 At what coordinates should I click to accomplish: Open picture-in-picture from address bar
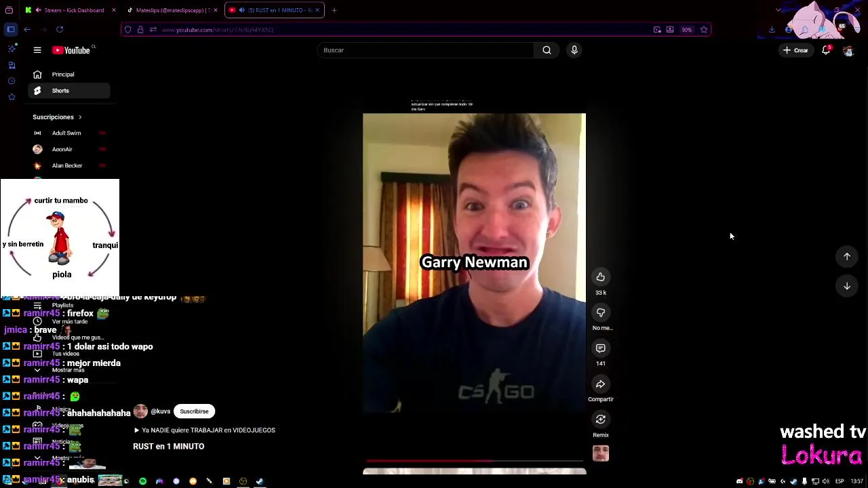click(657, 30)
